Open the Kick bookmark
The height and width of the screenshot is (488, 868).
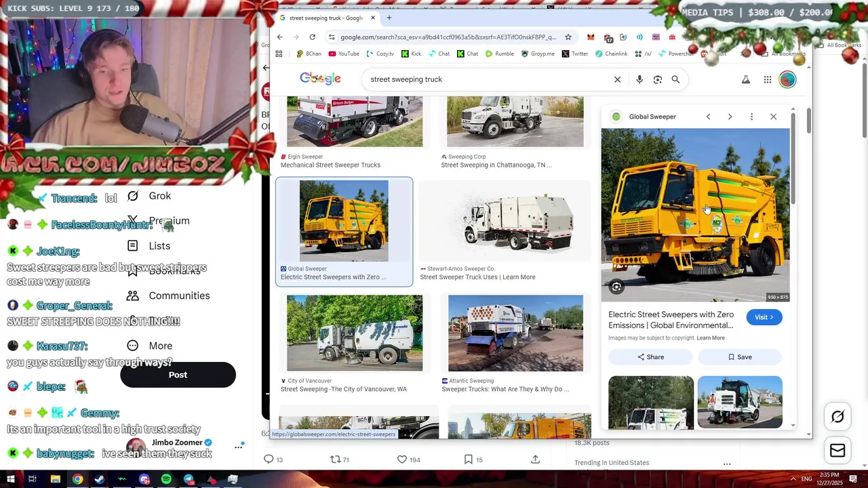click(x=411, y=54)
